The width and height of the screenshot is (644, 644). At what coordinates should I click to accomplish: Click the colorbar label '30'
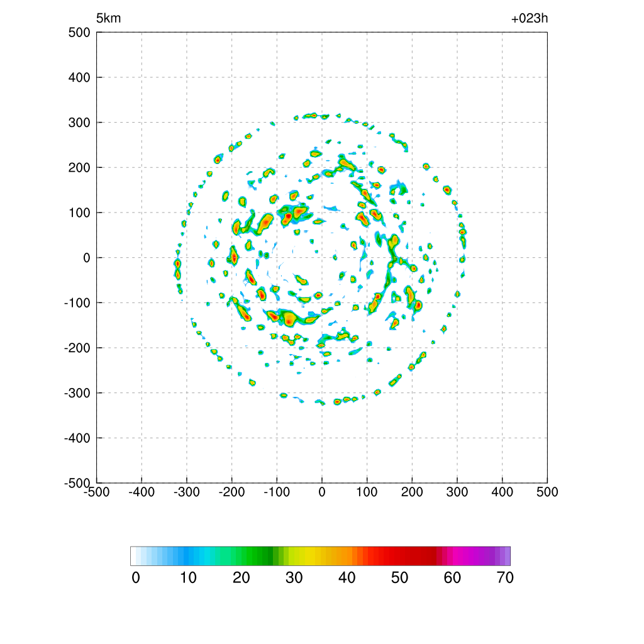point(294,578)
